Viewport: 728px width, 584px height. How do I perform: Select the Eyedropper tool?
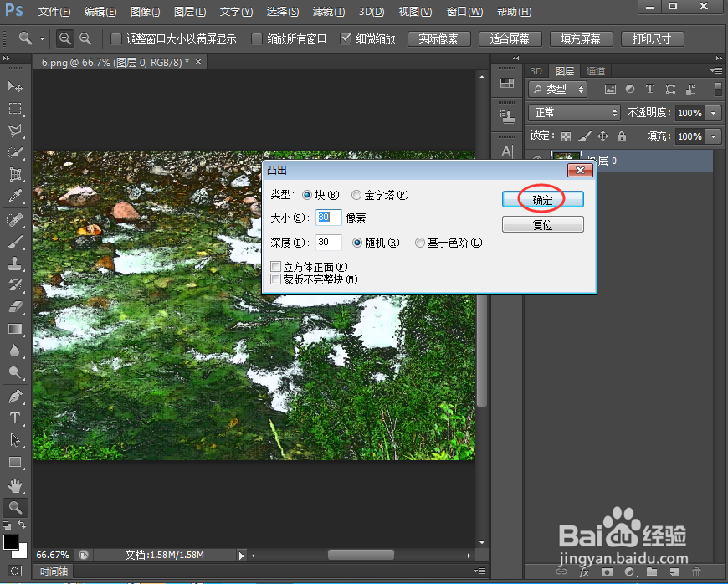coord(15,195)
